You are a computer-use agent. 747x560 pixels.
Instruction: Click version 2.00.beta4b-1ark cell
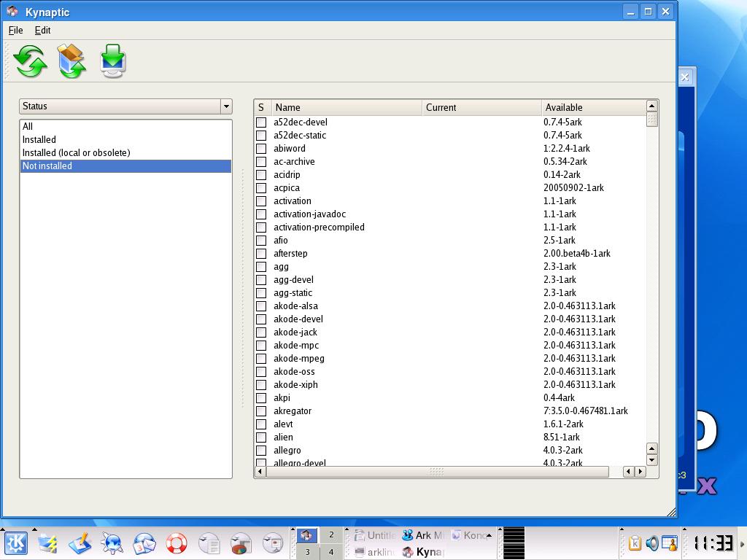(x=576, y=254)
